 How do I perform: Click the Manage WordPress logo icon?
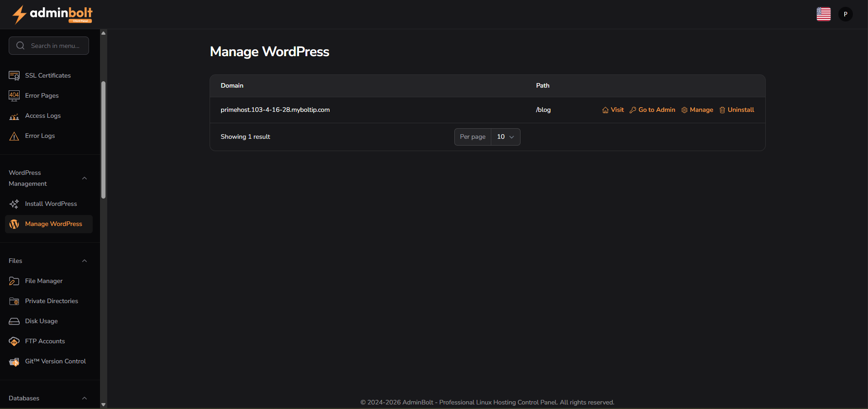point(14,224)
